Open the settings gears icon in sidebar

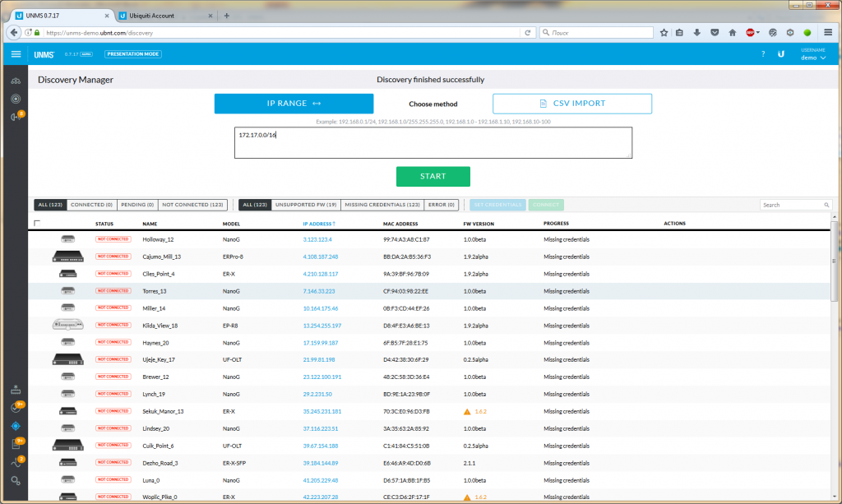tap(16, 480)
